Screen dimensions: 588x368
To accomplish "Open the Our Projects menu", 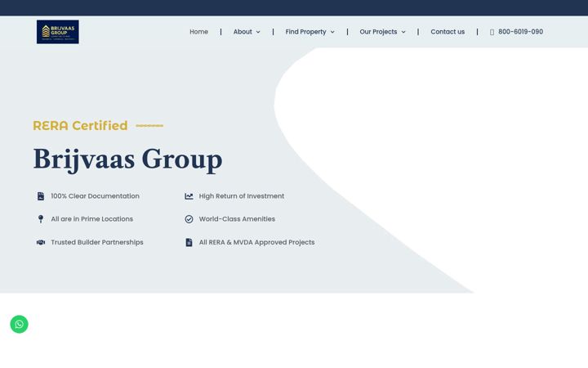I will (x=378, y=32).
